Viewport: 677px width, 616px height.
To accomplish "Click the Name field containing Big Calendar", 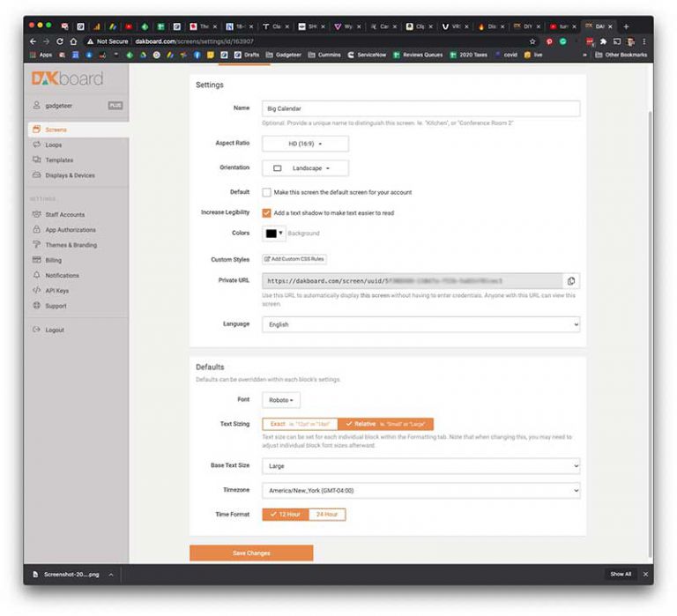I will (x=420, y=109).
